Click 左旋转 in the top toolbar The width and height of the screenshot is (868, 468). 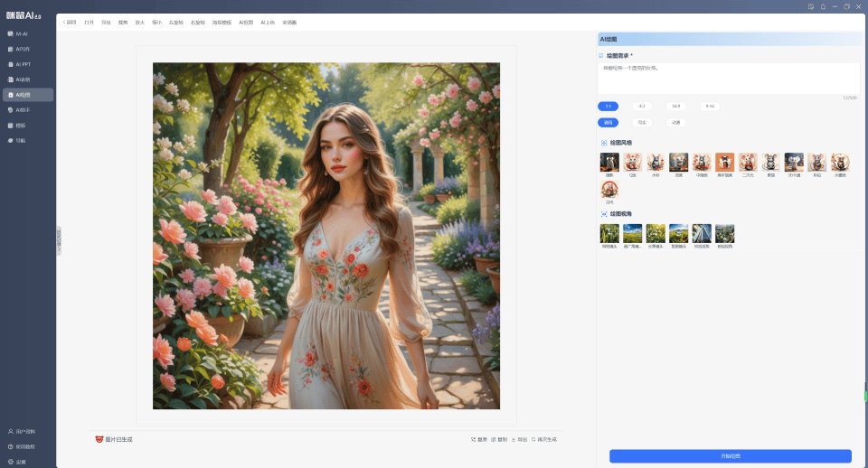[175, 22]
